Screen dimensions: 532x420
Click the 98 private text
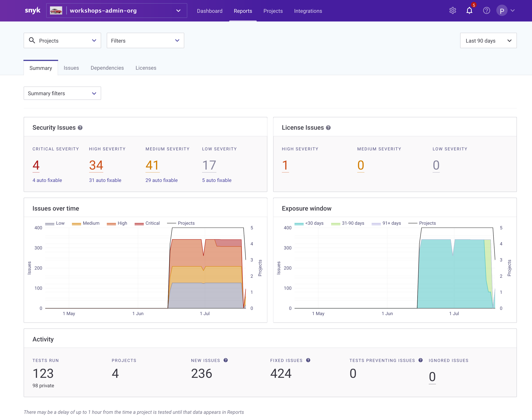[x=43, y=386]
